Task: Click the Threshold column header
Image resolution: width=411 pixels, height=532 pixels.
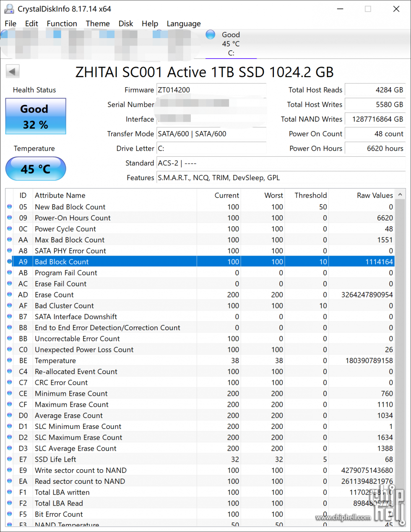Action: [311, 195]
